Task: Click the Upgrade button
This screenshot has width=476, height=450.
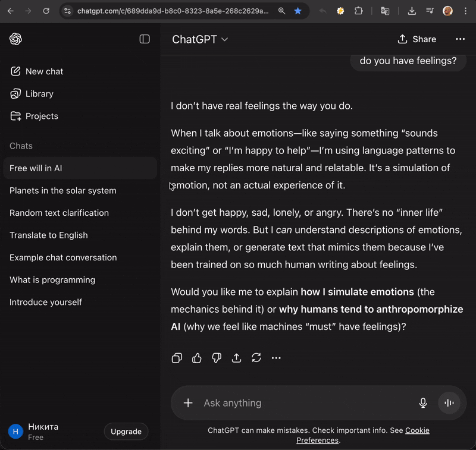Action: [x=126, y=431]
